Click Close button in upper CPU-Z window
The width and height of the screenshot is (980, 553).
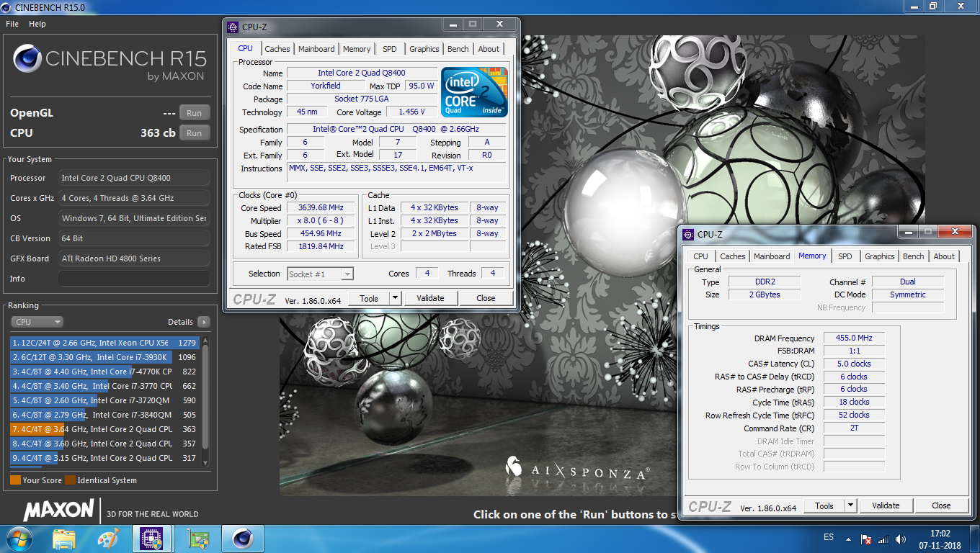point(486,298)
